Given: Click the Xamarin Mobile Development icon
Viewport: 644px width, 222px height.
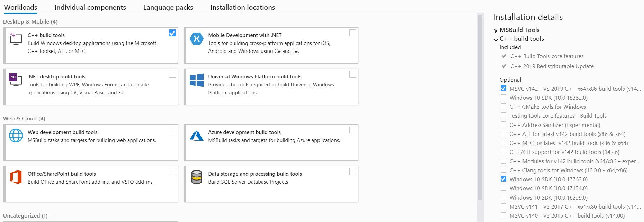Looking at the screenshot, I should coord(196,39).
